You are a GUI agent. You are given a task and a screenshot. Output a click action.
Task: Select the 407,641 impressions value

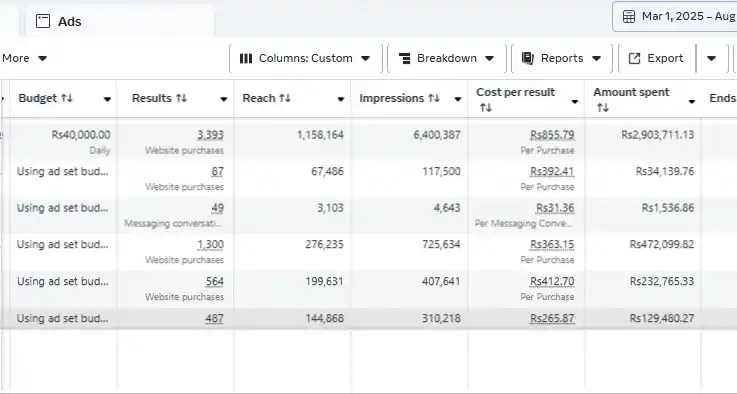(x=441, y=281)
